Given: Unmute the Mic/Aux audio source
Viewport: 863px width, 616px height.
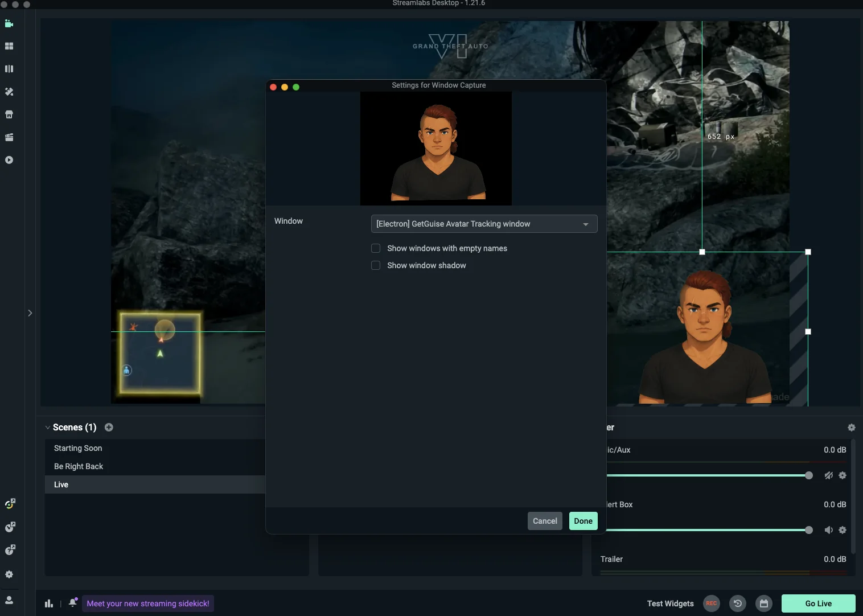Looking at the screenshot, I should pyautogui.click(x=829, y=475).
